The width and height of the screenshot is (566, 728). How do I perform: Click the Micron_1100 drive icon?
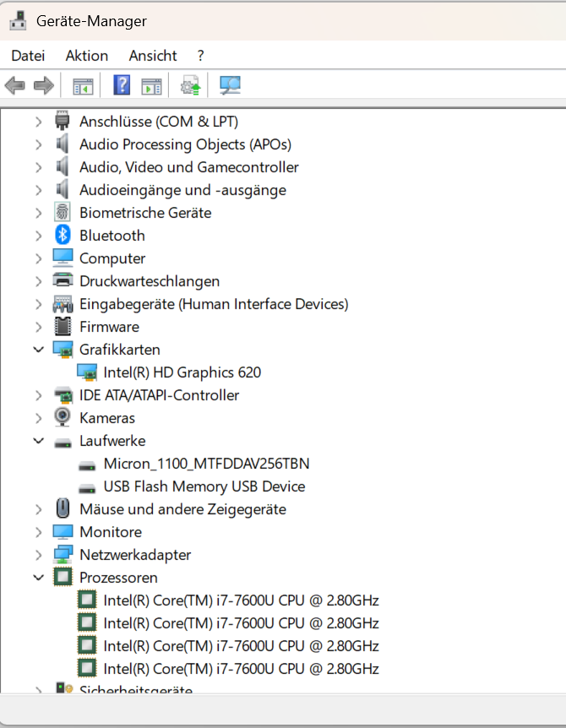pyautogui.click(x=87, y=466)
